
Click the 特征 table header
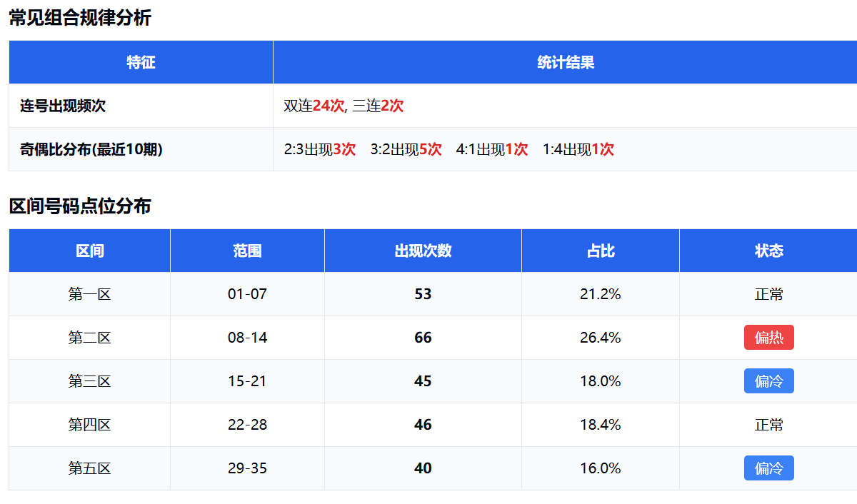141,62
